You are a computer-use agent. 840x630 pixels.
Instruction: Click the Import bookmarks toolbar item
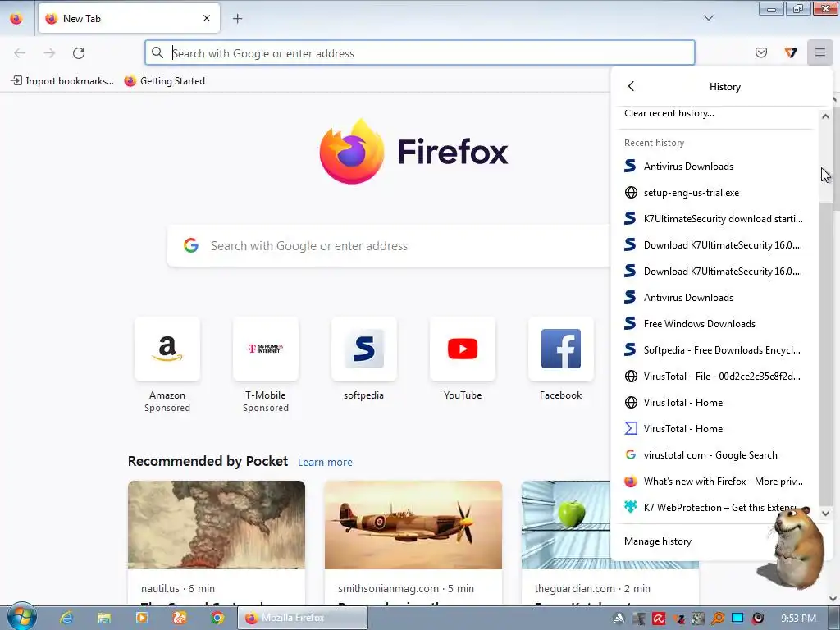coord(62,81)
